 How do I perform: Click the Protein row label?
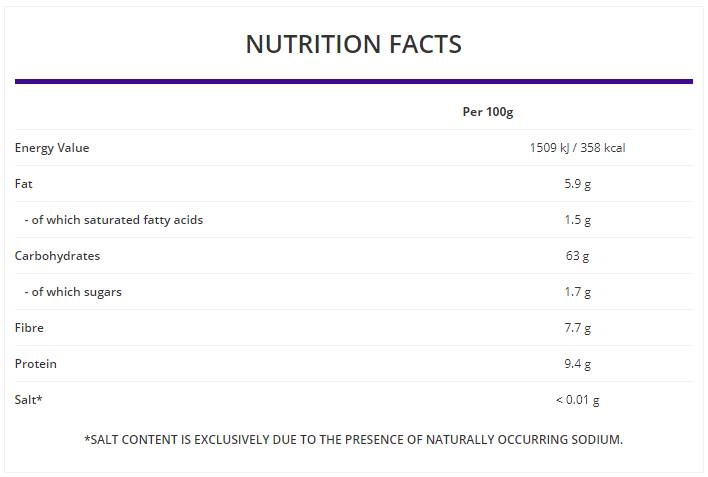[35, 364]
